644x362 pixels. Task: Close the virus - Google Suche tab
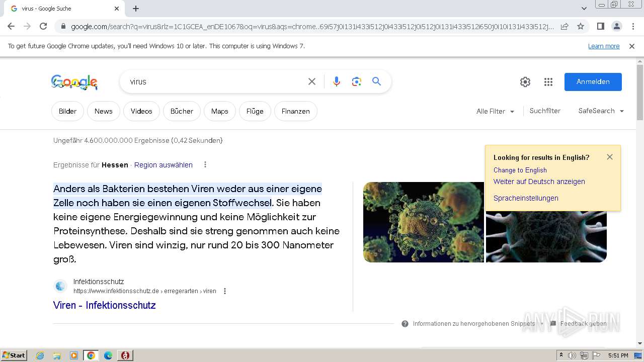(117, 9)
